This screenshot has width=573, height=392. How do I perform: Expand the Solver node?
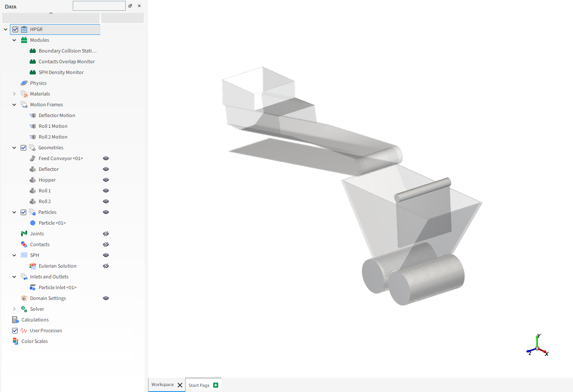point(14,309)
